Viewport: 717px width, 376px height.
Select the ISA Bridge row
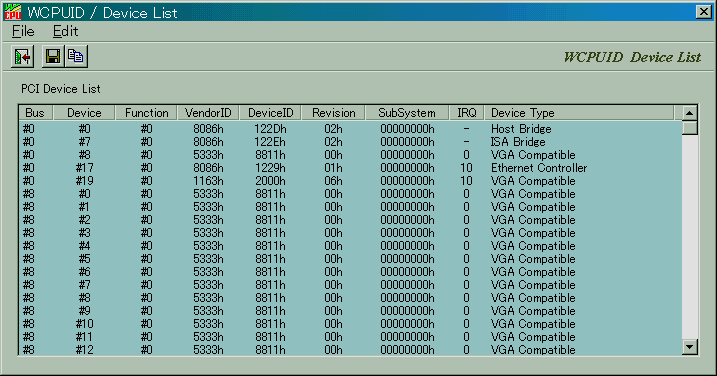pyautogui.click(x=350, y=142)
